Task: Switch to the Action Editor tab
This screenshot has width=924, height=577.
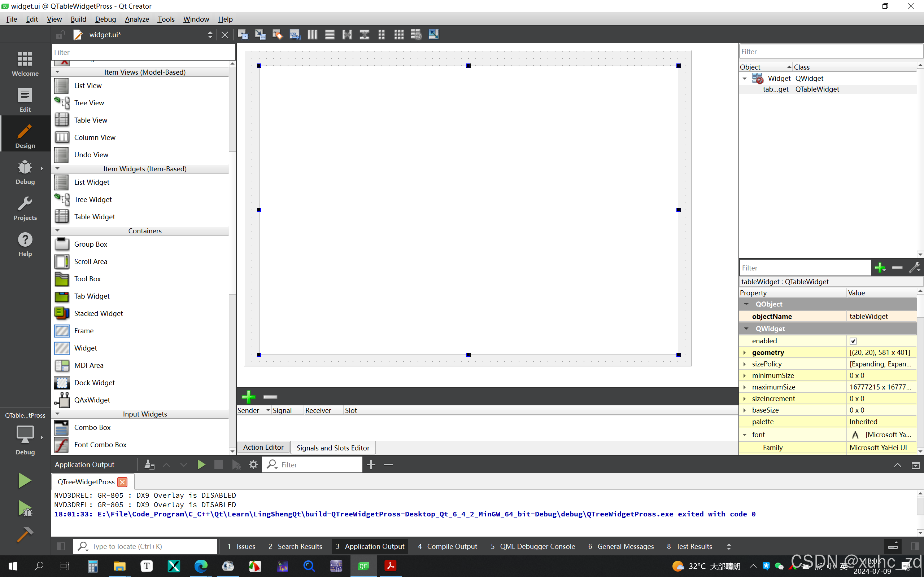Action: 263,447
